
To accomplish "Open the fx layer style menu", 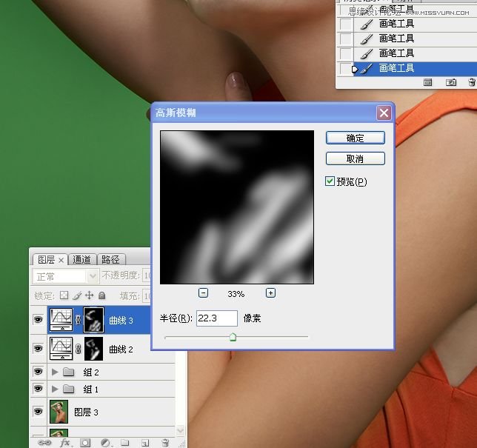I will [65, 443].
